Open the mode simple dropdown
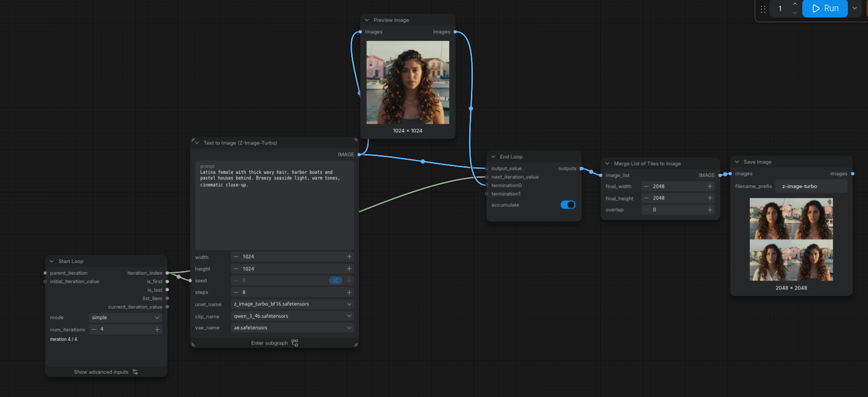Screen dimensions: 868x397 pyautogui.click(x=126, y=318)
